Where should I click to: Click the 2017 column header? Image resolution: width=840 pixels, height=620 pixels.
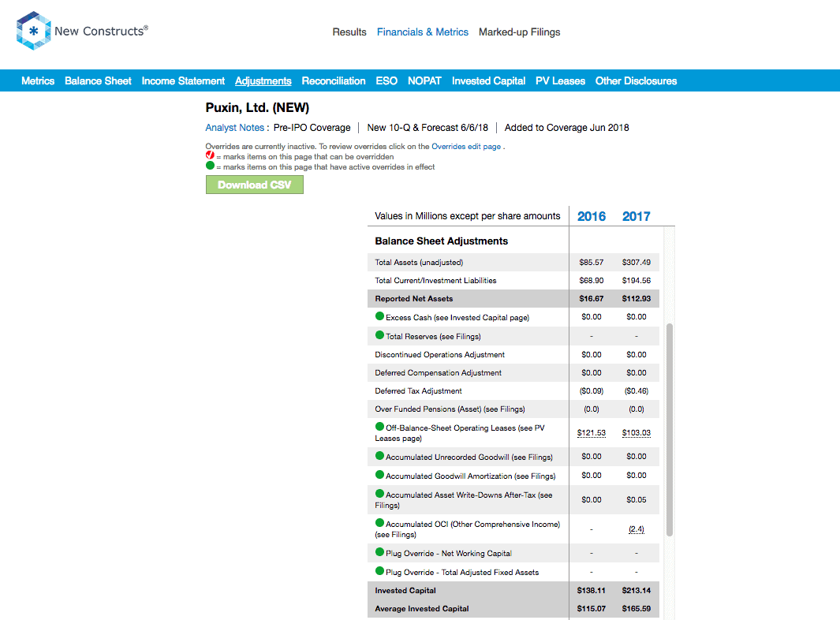click(637, 216)
